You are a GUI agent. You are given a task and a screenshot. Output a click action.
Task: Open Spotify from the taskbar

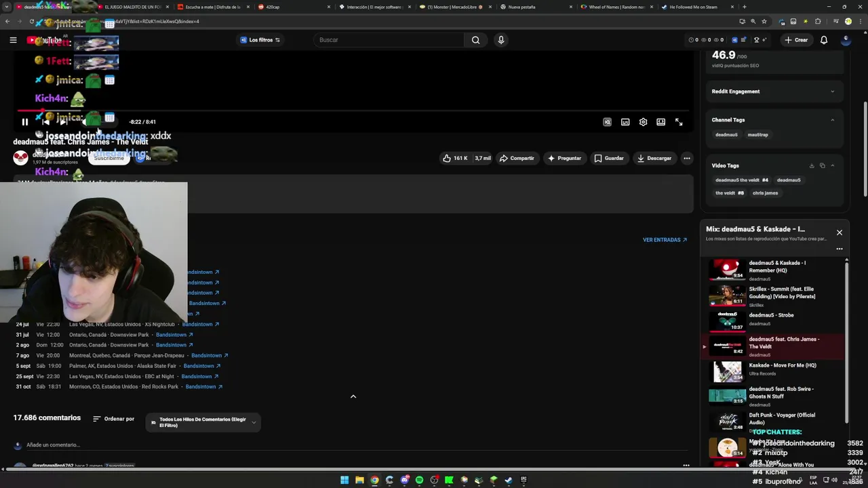[x=419, y=480]
